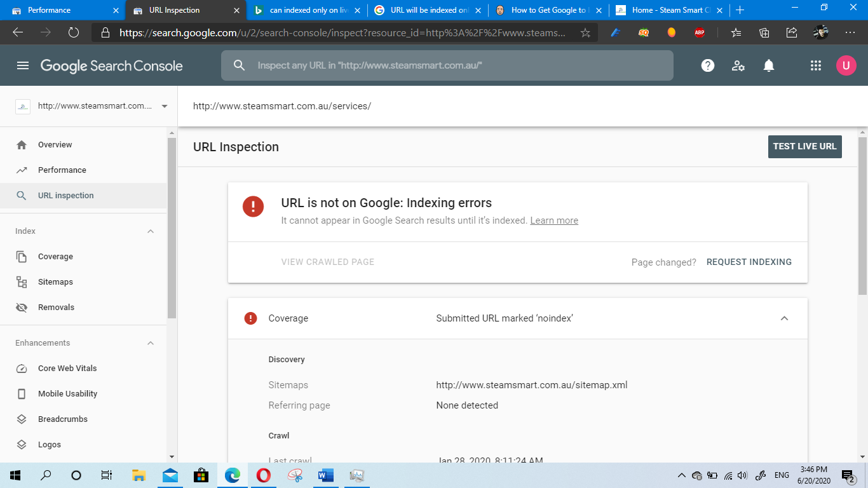Open the AdBlock Plus extension icon
The image size is (868, 488).
point(700,32)
